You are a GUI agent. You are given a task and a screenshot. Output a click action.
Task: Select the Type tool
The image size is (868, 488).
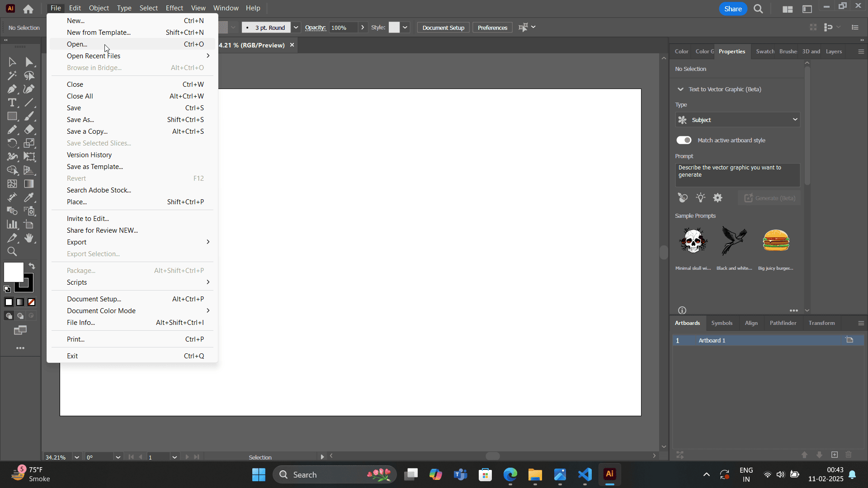12,103
